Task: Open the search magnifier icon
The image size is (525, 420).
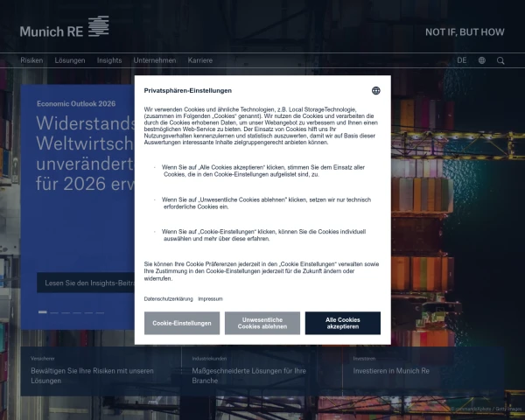Action: (x=500, y=60)
